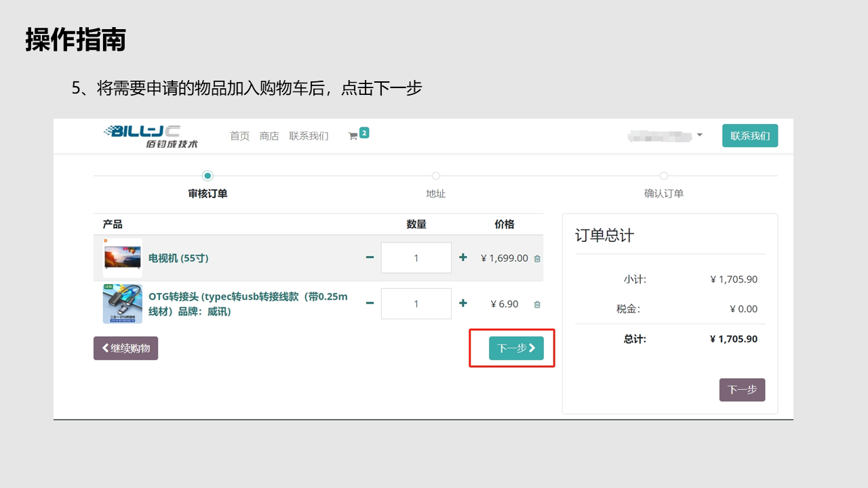This screenshot has width=868, height=488.
Task: Increase OTG转接头 quantity with plus
Action: pos(463,303)
